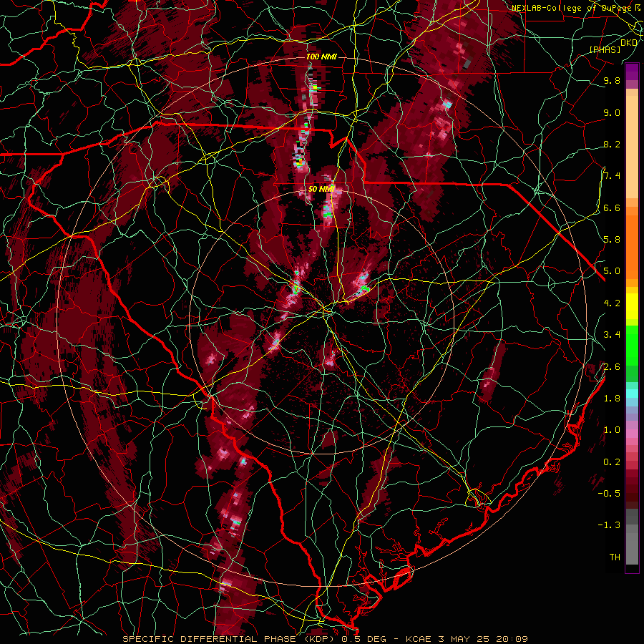The width and height of the screenshot is (644, 644).
Task: Click the -0.5 value on the color scale
Action: tap(609, 494)
